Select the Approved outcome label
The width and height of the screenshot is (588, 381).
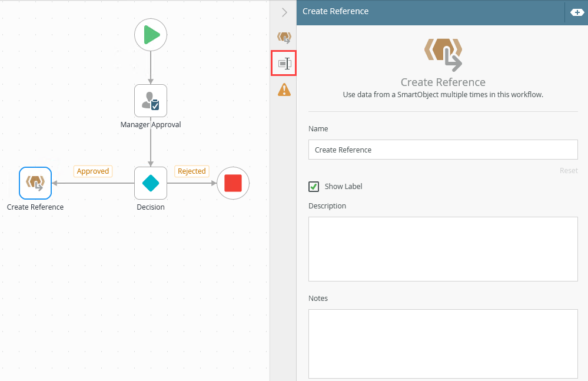[x=93, y=171]
